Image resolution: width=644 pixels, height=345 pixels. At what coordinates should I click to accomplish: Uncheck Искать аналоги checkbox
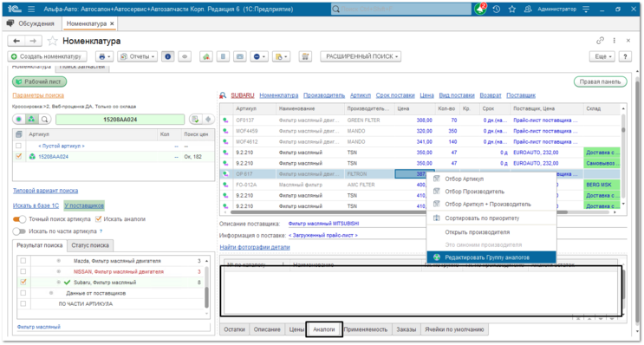(x=99, y=219)
